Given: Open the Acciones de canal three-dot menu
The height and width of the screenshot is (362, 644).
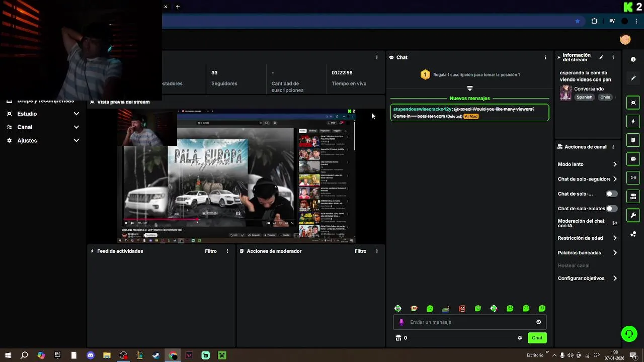Looking at the screenshot, I should tap(613, 147).
